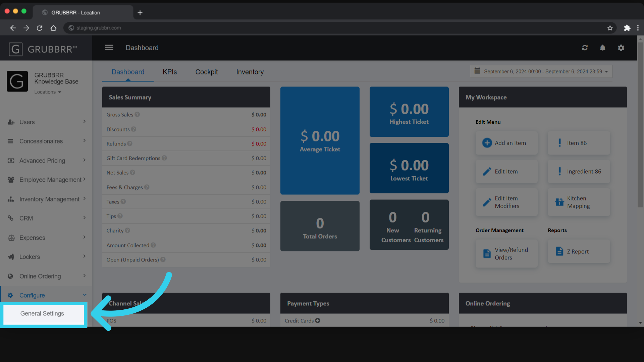
Task: Open View/Refund Orders
Action: tap(506, 253)
